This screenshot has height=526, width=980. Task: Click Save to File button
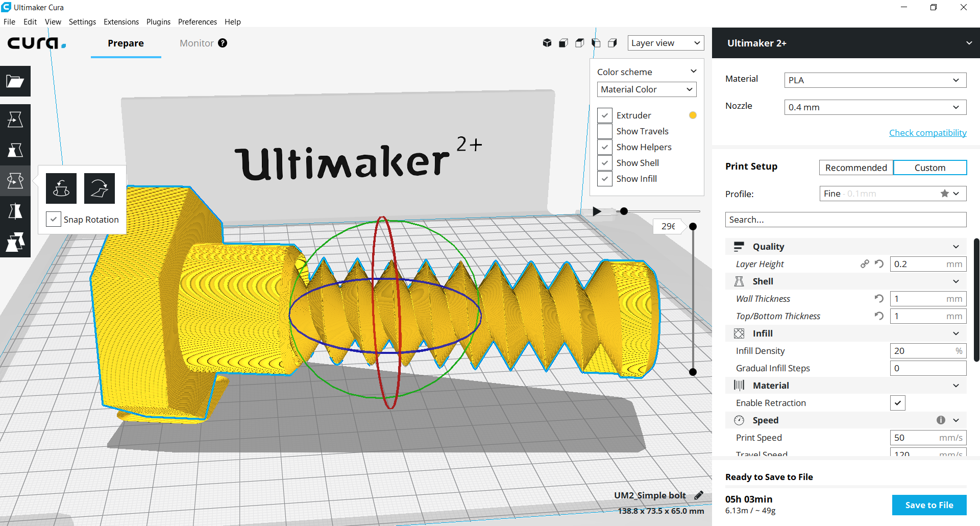(x=929, y=505)
